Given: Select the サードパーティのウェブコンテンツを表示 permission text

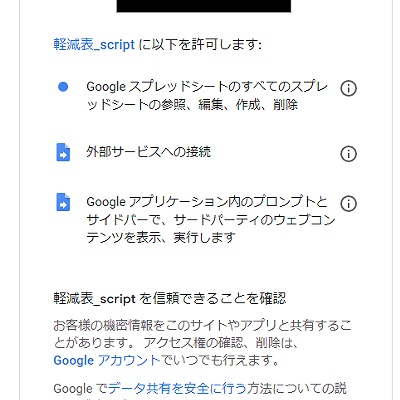Looking at the screenshot, I should tap(211, 220).
